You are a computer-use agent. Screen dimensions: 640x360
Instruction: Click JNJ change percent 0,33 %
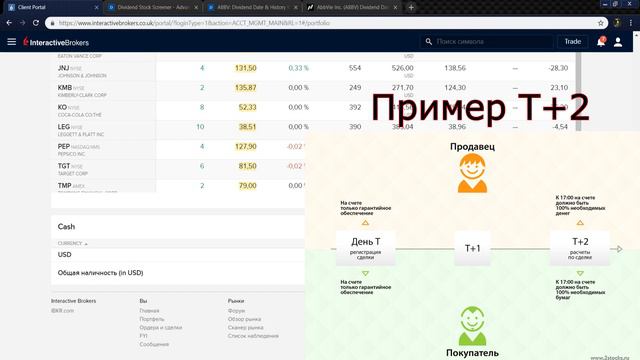[x=298, y=68]
